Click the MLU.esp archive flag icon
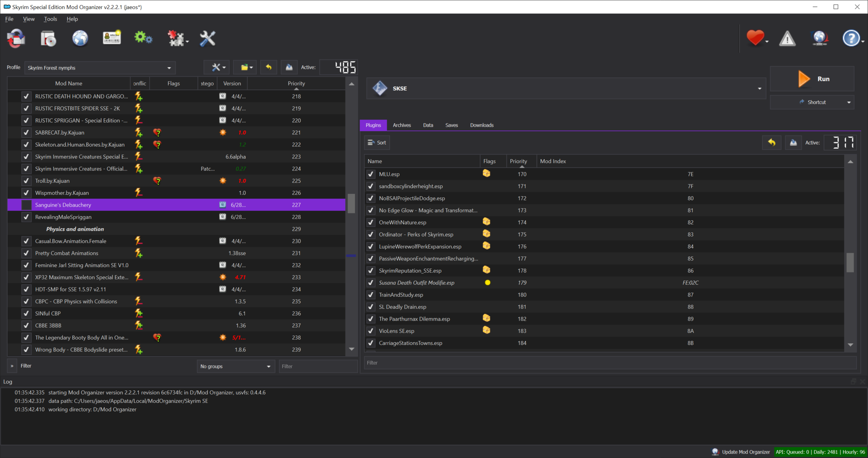Viewport: 868px width, 458px height. [x=486, y=174]
